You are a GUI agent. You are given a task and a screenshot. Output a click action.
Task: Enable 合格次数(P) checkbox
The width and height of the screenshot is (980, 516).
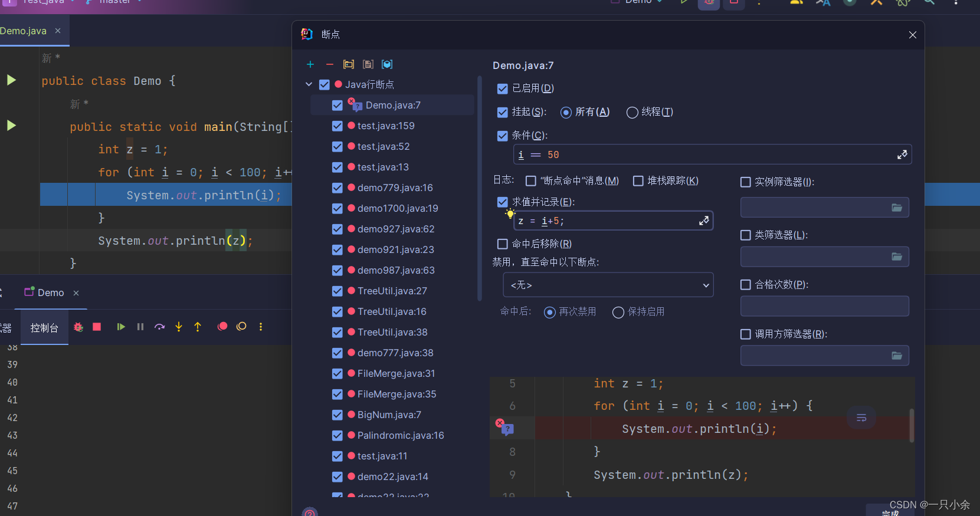click(x=746, y=285)
